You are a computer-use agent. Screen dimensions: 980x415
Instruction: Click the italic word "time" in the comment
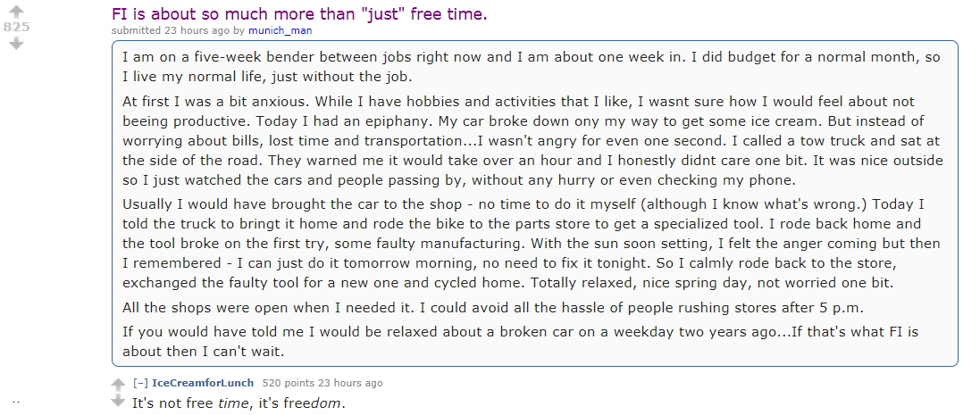pos(236,403)
